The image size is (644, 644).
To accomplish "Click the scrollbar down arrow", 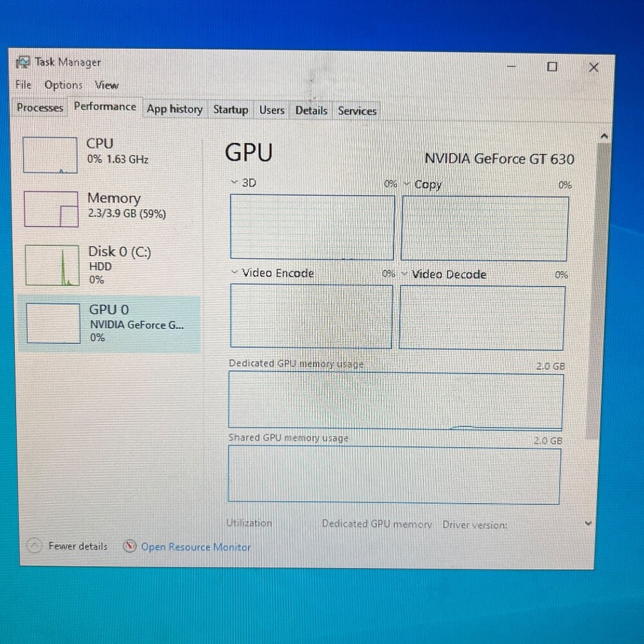I will click(588, 523).
